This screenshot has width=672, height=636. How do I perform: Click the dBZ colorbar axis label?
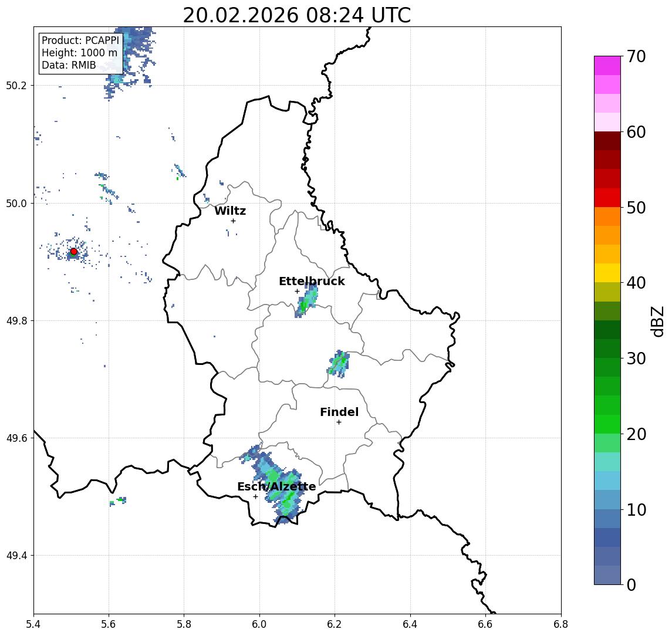657,322
